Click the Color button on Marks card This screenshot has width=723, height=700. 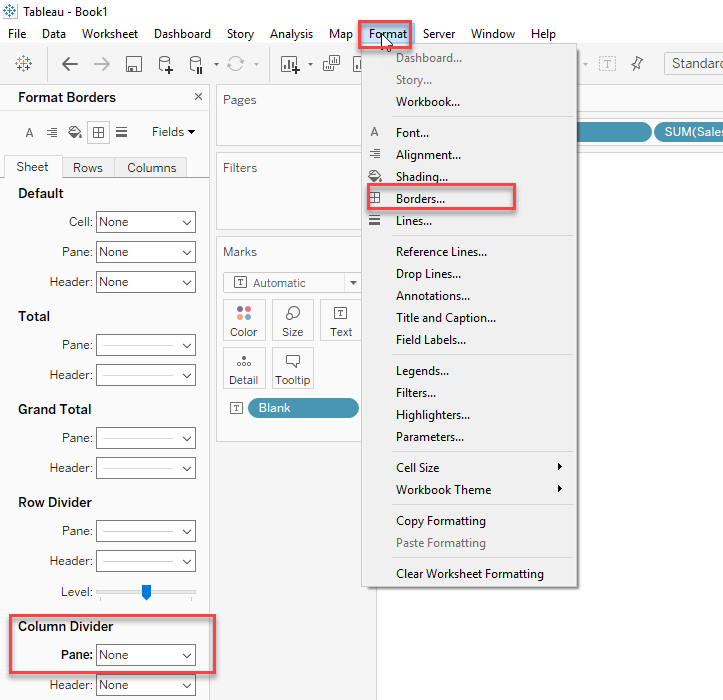tap(244, 320)
